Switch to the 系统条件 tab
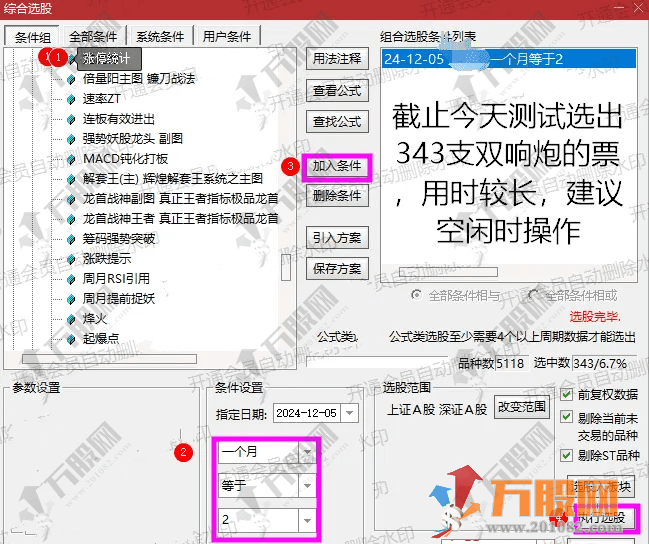The height and width of the screenshot is (544, 649). point(160,37)
